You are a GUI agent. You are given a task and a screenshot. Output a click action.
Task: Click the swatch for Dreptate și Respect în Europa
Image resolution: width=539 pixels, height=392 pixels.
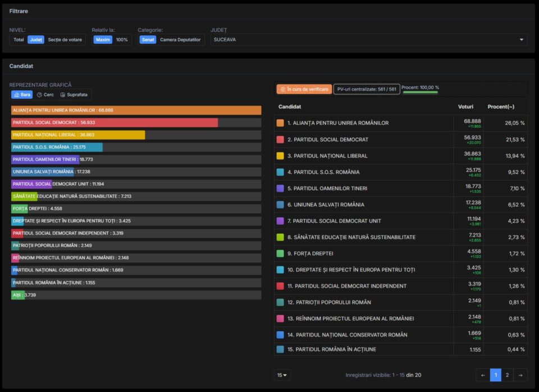280,270
